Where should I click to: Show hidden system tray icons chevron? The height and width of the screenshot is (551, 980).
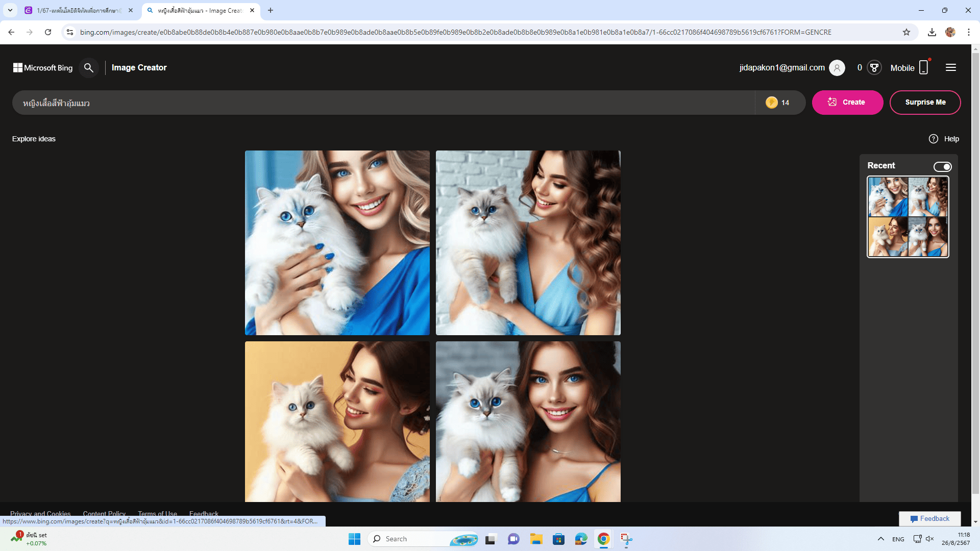881,539
